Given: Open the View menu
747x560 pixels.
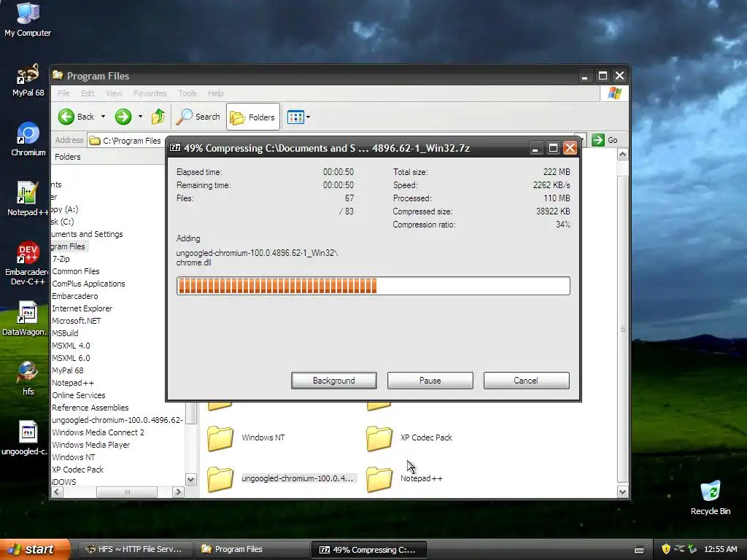Looking at the screenshot, I should (114, 93).
